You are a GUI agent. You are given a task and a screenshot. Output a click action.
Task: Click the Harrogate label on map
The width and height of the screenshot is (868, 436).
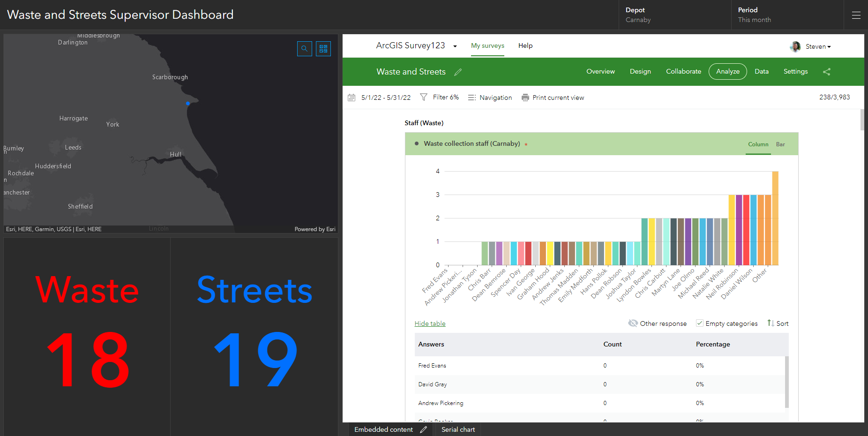tap(74, 119)
